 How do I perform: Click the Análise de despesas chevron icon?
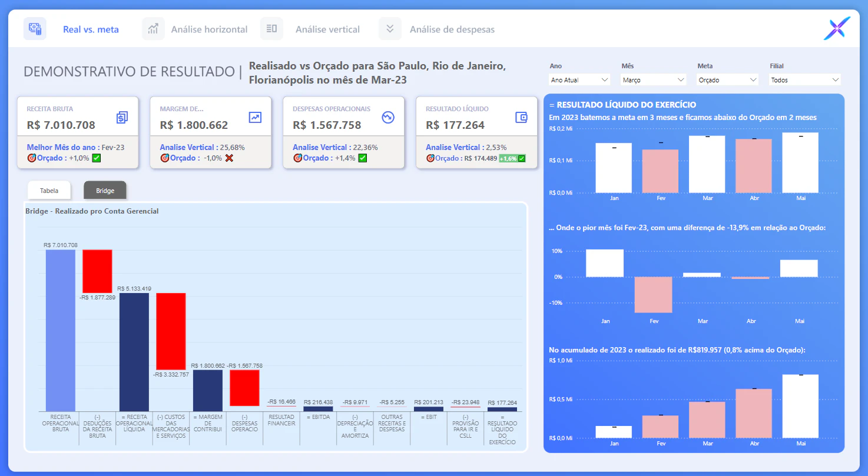click(390, 29)
